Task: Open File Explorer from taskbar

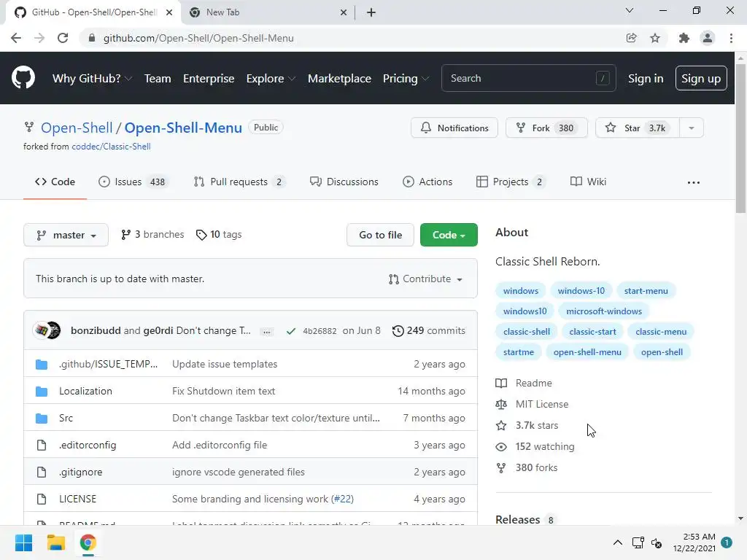Action: coord(55,542)
